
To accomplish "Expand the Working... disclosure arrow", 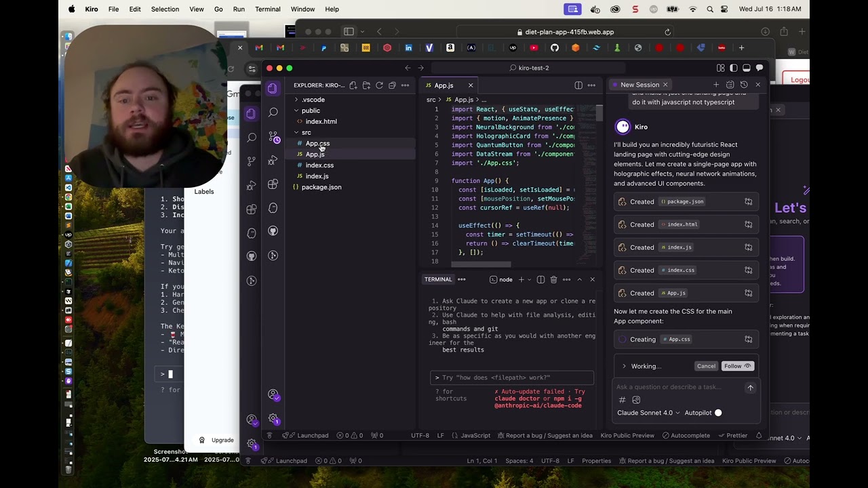I will click(624, 366).
